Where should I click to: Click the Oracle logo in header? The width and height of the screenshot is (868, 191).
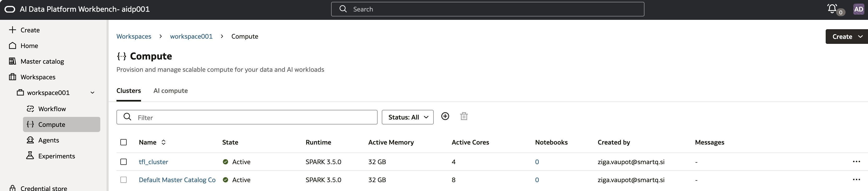(x=10, y=9)
